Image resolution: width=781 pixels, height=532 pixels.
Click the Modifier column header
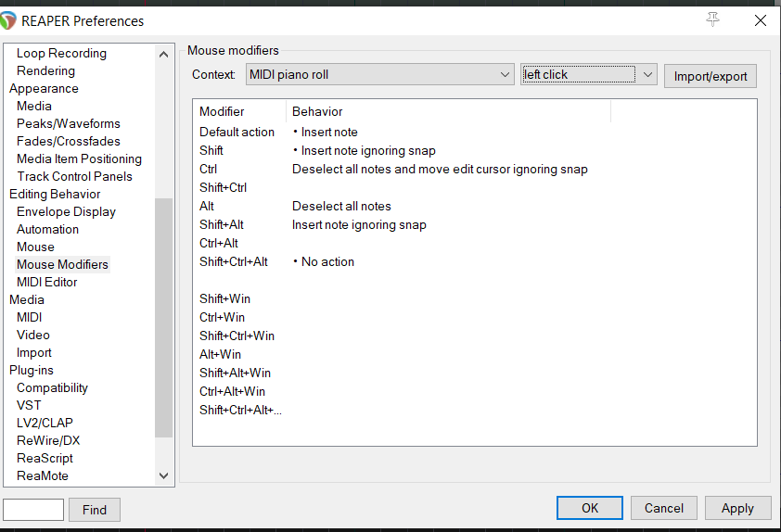pos(239,111)
